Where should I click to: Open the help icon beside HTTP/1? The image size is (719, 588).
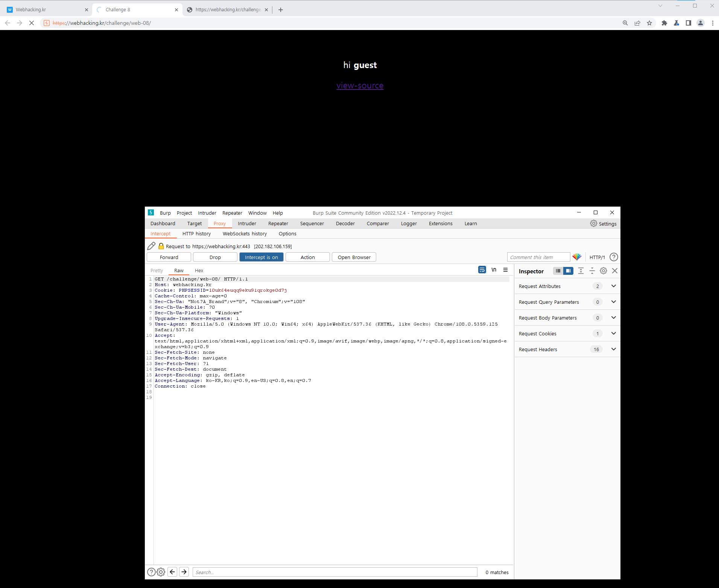tap(614, 257)
